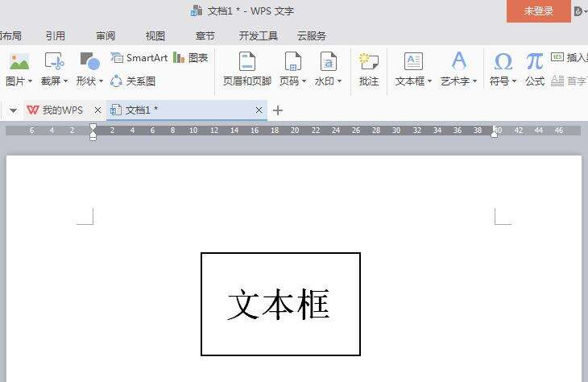The height and width of the screenshot is (382, 588).
Task: Click the 形状 shapes icon
Action: click(x=90, y=61)
